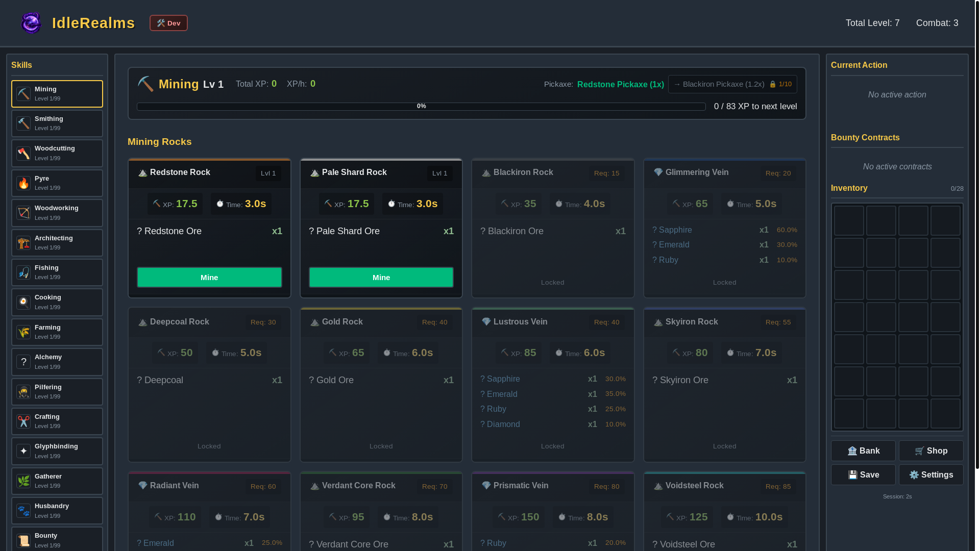Click the Deepcoal drop entry

pyautogui.click(x=209, y=380)
